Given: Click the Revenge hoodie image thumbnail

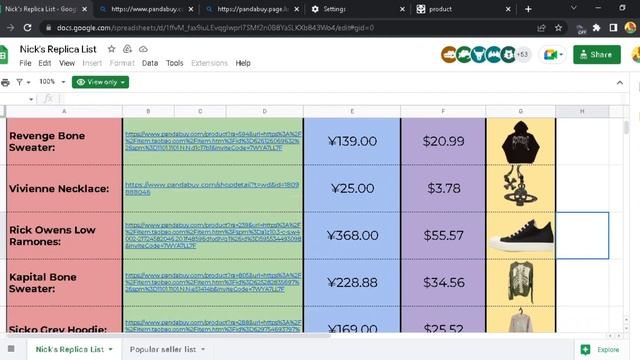Looking at the screenshot, I should coord(520,142).
